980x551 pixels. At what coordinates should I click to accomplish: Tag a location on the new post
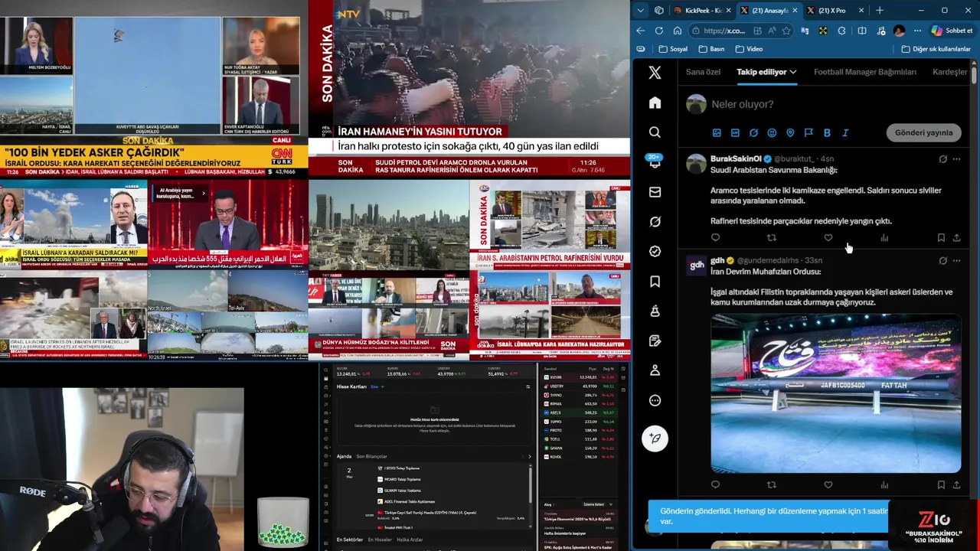tap(790, 132)
